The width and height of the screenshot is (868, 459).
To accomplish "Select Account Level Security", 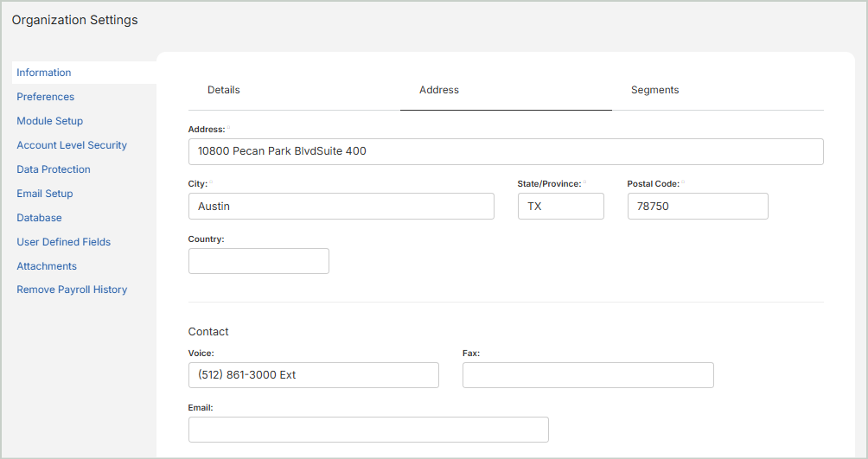I will coord(72,145).
